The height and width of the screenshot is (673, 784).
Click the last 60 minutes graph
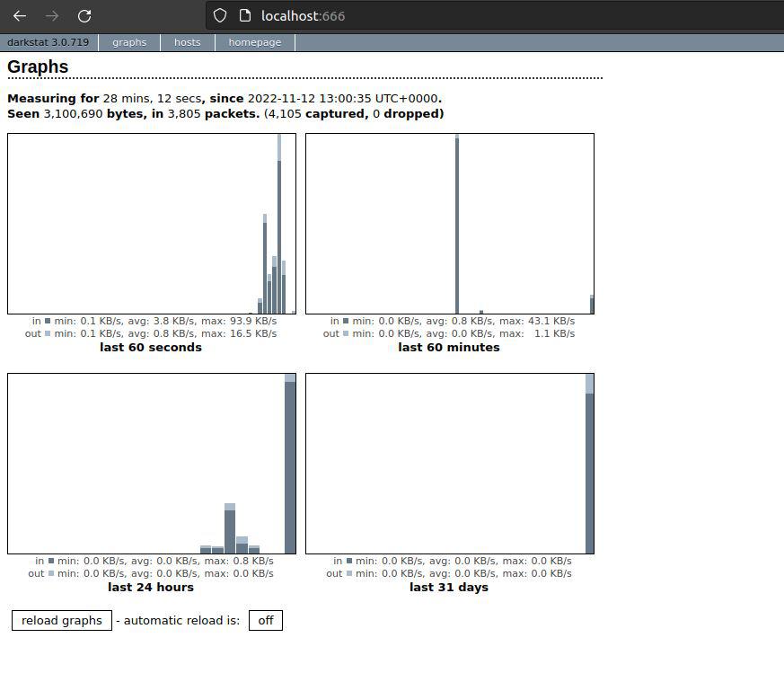coord(450,224)
